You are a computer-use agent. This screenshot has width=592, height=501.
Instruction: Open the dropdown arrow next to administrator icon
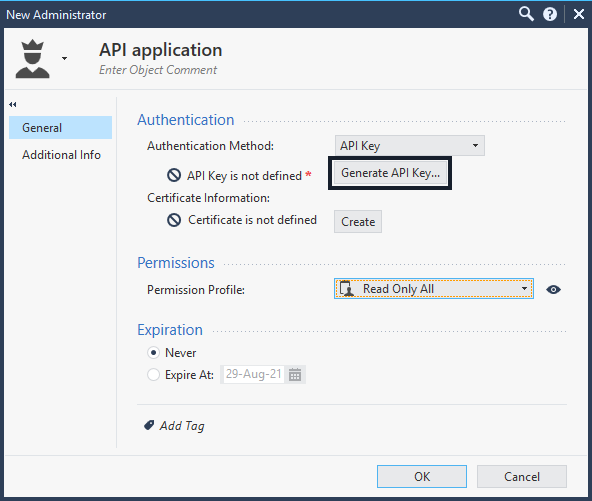tap(65, 59)
